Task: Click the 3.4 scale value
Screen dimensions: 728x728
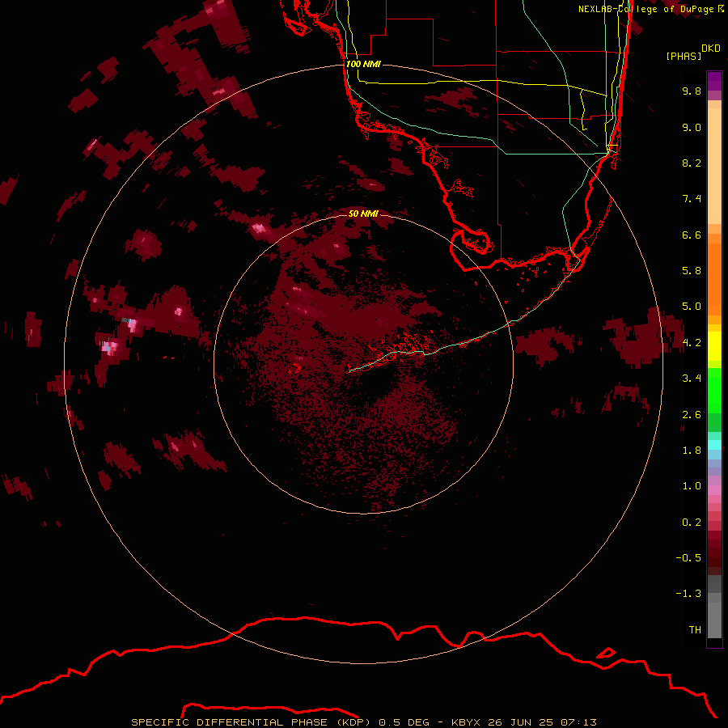Action: 692,379
